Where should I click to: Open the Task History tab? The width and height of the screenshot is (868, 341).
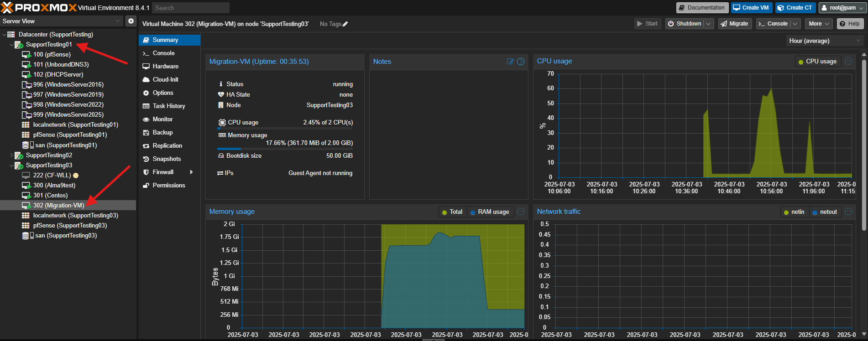169,106
